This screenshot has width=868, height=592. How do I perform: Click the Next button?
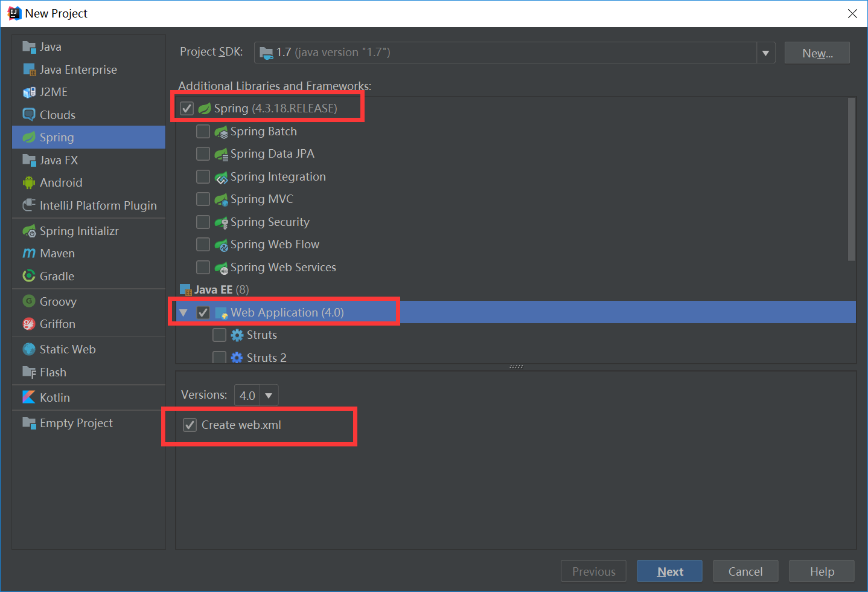pyautogui.click(x=669, y=571)
